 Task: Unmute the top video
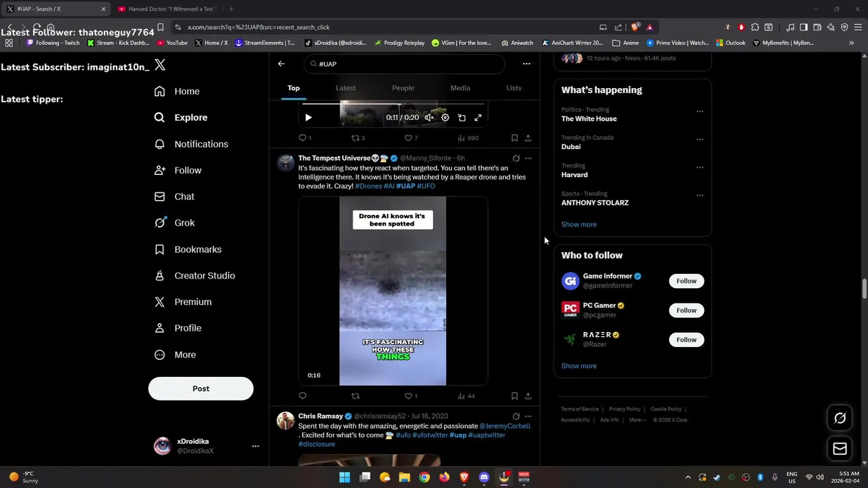click(x=429, y=117)
